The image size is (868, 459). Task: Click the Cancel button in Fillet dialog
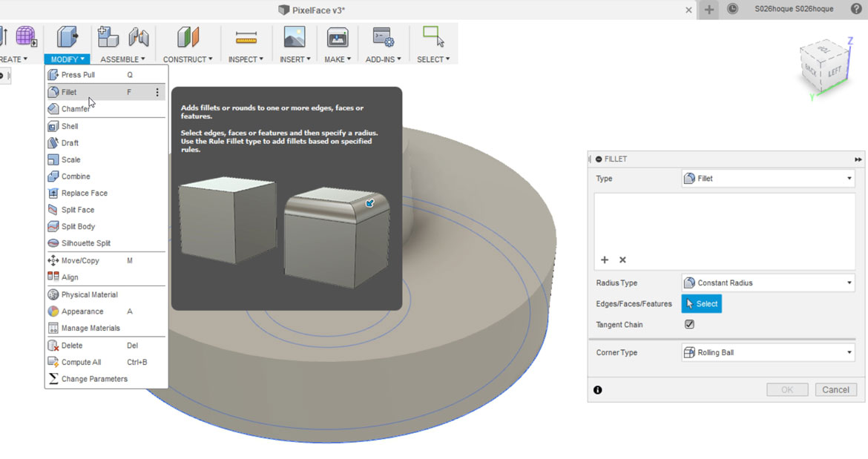click(x=835, y=390)
